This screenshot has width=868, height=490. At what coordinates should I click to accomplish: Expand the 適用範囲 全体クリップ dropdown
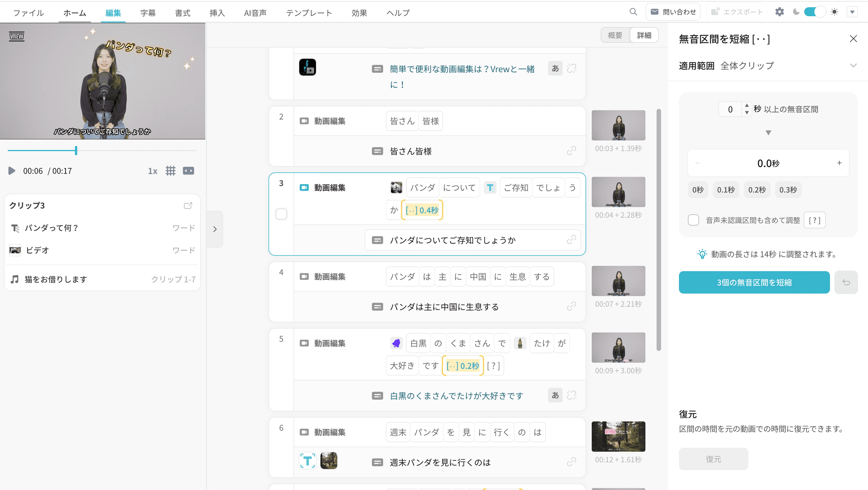(853, 65)
